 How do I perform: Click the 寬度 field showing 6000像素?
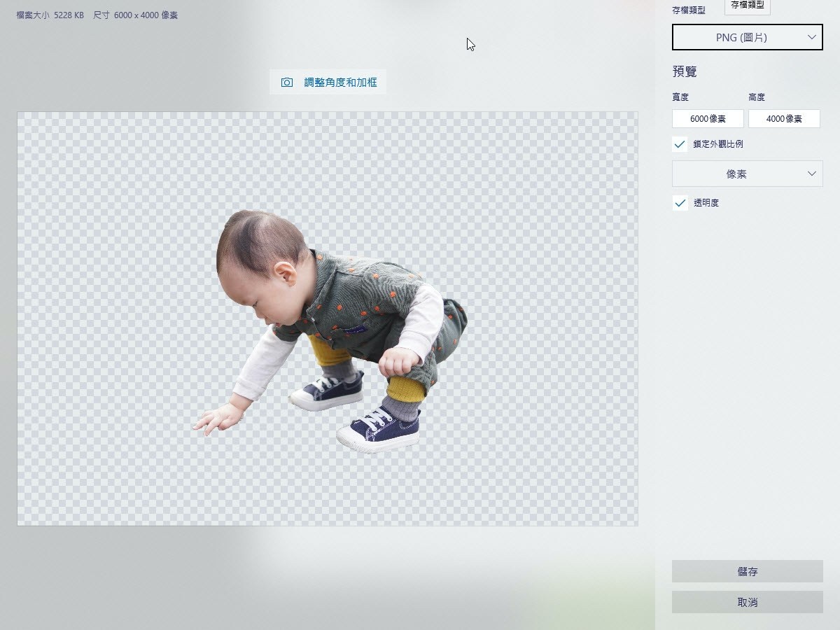point(708,118)
